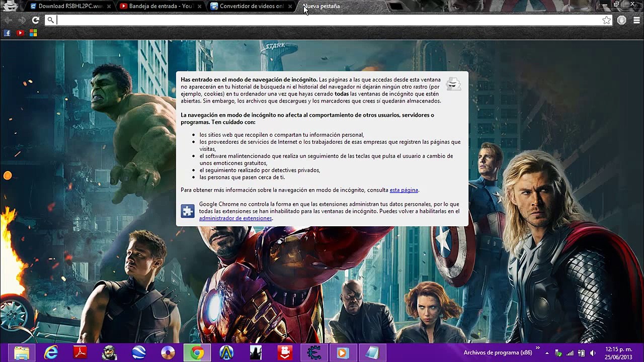Click the browser forward arrow
Screen dimensions: 644x362
[x=22, y=20]
